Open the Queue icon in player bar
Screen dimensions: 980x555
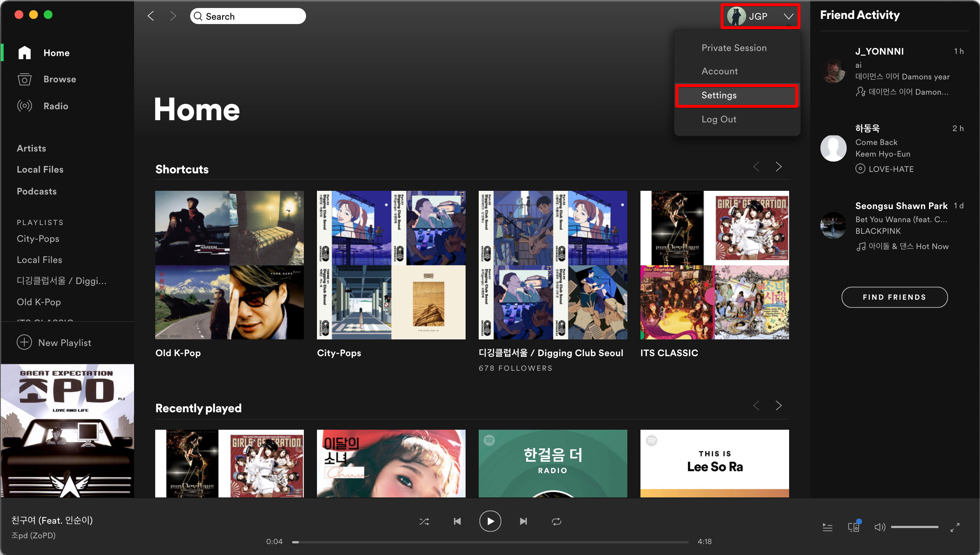click(827, 527)
